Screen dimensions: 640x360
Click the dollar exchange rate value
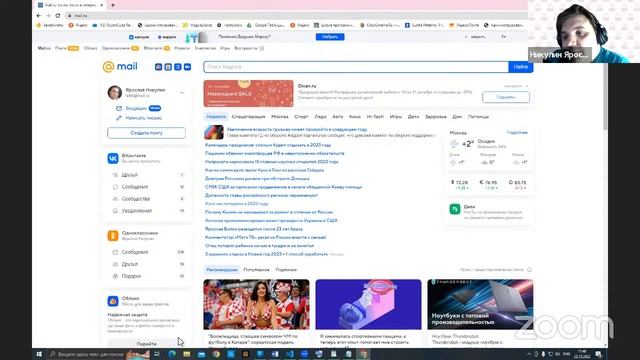click(460, 182)
